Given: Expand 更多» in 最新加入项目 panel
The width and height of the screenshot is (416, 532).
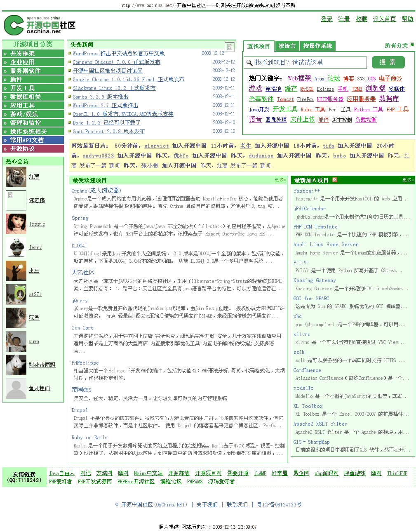Looking at the screenshot, I should click(x=408, y=180).
